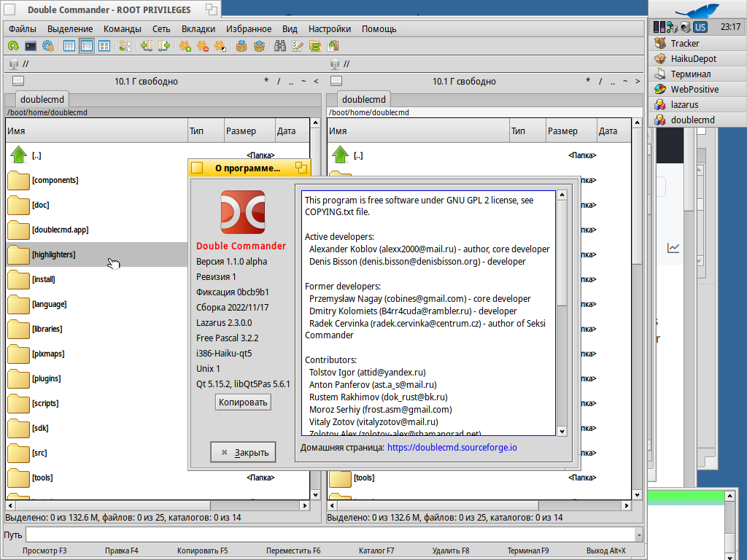Click the Копировать button in About dialog
The height and width of the screenshot is (560, 747).
click(x=243, y=402)
